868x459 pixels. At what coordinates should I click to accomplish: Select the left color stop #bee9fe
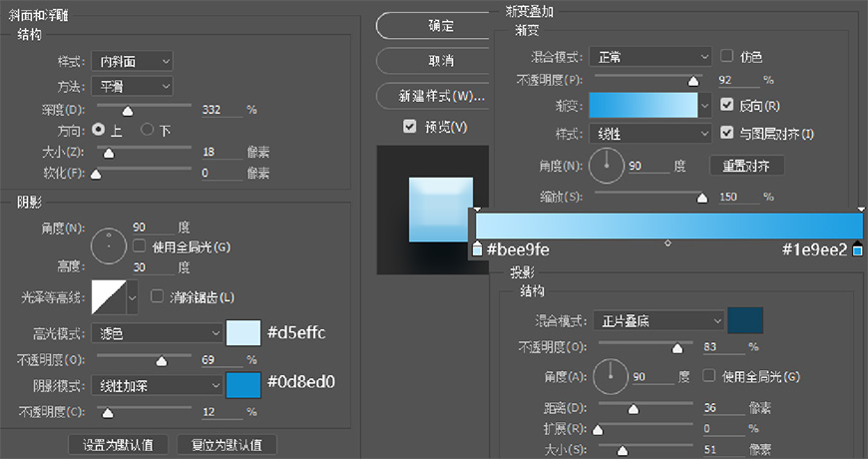[477, 249]
